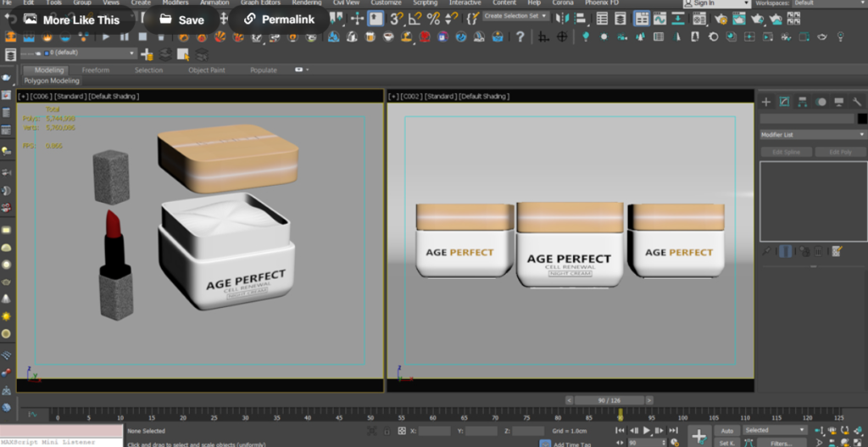Click the object color swatch
This screenshot has width=868, height=447.
pyautogui.click(x=862, y=119)
